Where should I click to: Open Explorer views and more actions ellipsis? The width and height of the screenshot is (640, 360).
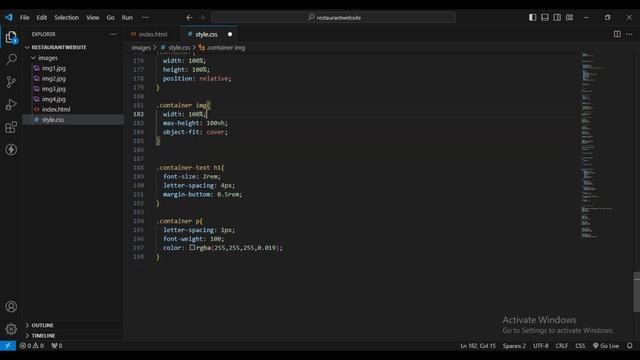[x=113, y=34]
